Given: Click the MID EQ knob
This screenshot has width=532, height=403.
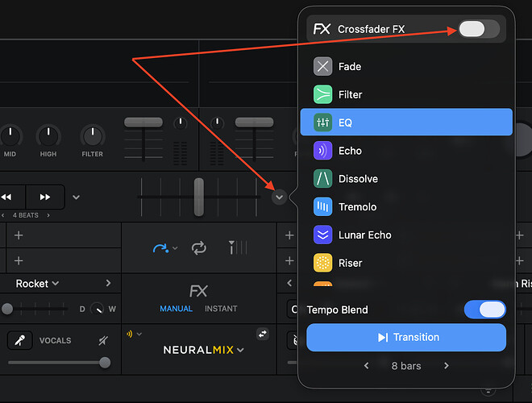Looking at the screenshot, I should pyautogui.click(x=10, y=135).
